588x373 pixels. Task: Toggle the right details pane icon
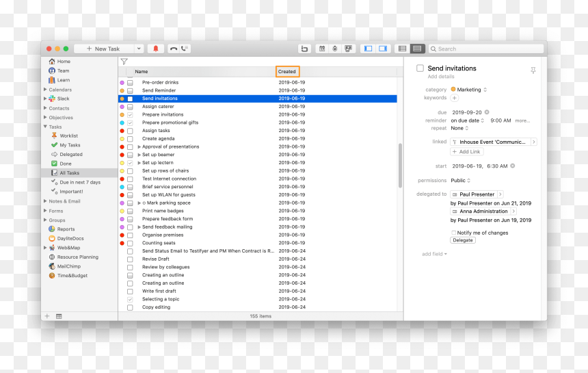click(383, 49)
